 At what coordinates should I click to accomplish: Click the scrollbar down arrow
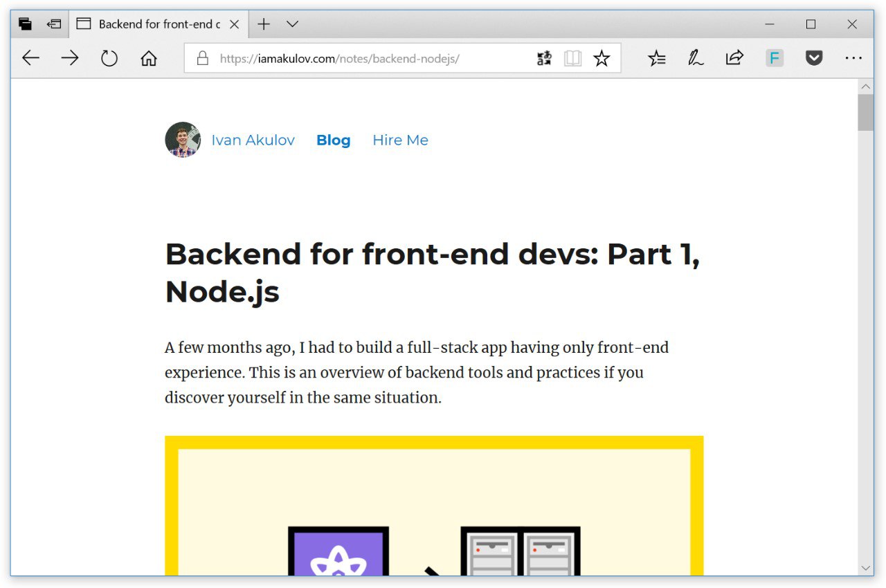pyautogui.click(x=866, y=568)
